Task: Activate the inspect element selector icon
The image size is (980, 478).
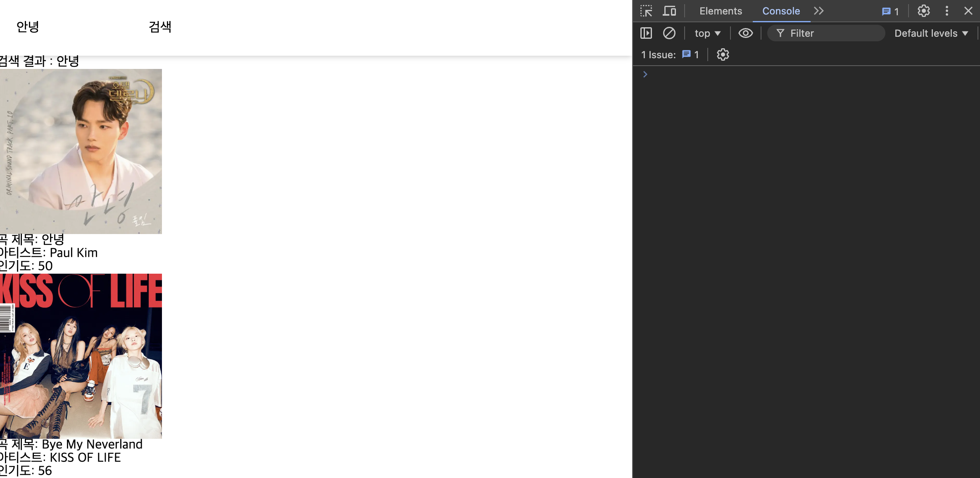Action: click(646, 11)
